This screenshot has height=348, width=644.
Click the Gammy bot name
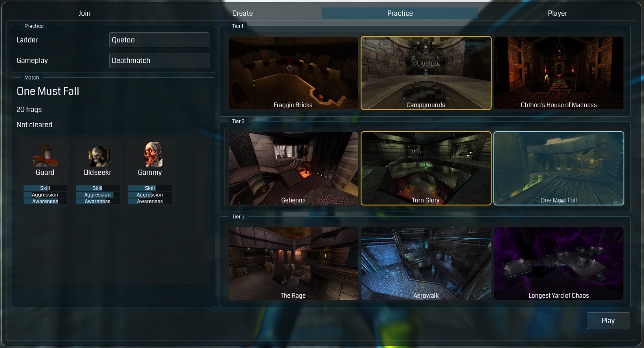click(150, 172)
